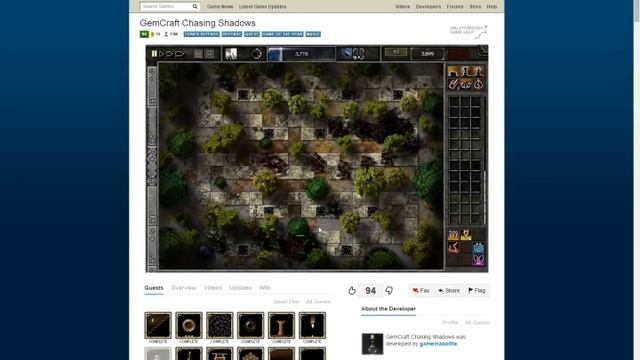Create a yellow gem from the gem palette
Viewport: 640px width, 360px height.
[466, 235]
